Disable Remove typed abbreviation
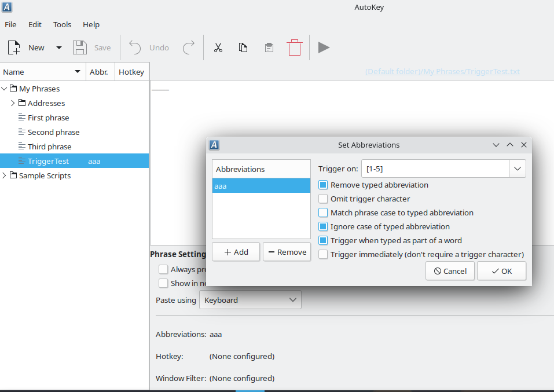Viewport: 554px width, 392px height. [x=322, y=185]
